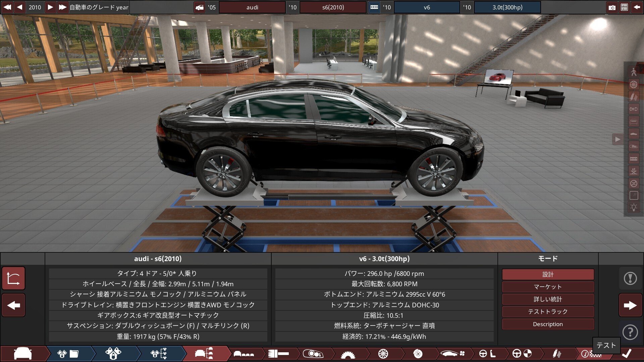This screenshot has height=362, width=644.
Task: Open headlight fixtures tab
Action: click(x=313, y=354)
